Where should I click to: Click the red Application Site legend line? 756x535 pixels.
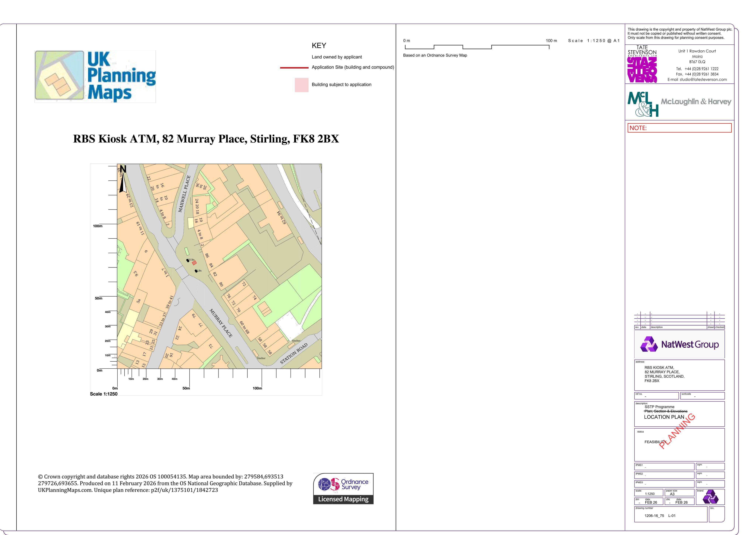point(294,68)
